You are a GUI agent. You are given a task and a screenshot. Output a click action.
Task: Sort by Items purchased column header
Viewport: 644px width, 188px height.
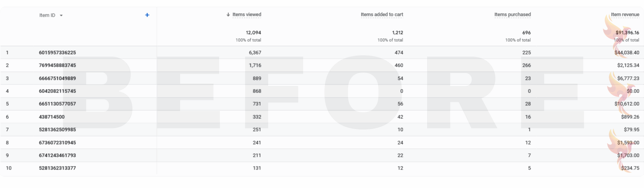tap(512, 15)
